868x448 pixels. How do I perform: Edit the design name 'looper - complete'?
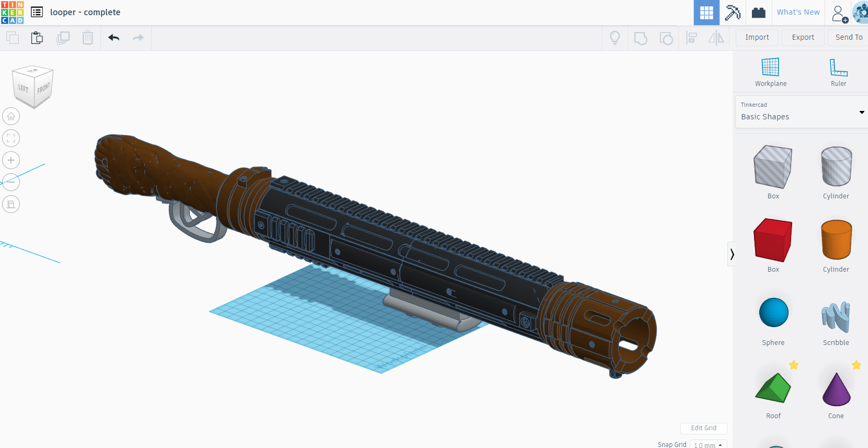85,12
